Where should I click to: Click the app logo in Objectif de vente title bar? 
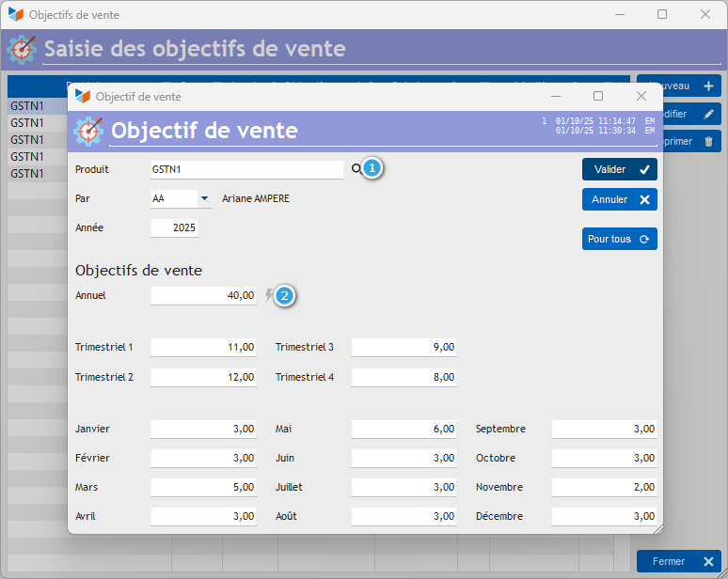(x=83, y=96)
